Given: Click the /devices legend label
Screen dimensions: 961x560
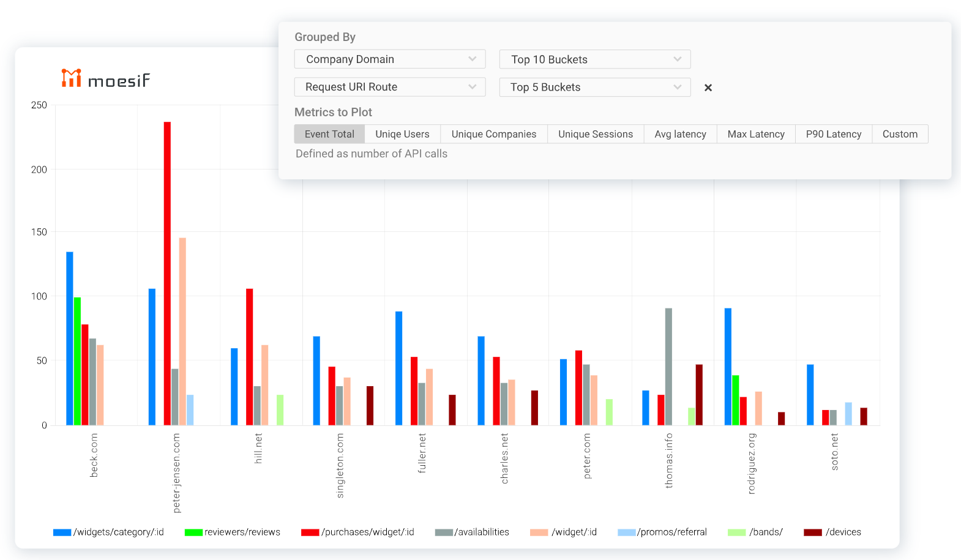Looking at the screenshot, I should click(x=843, y=532).
